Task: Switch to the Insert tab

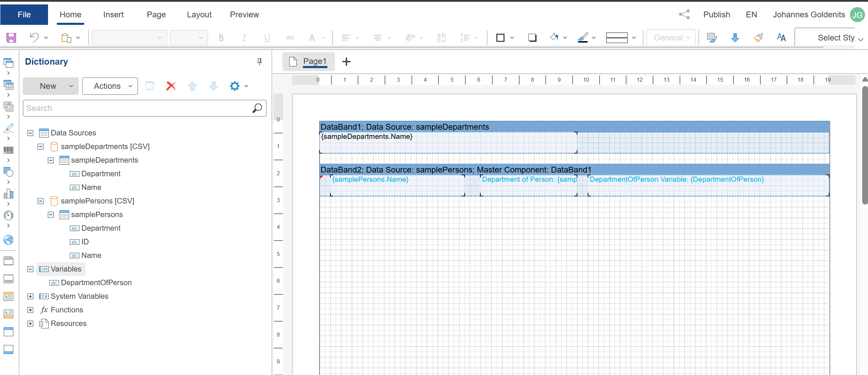Action: pos(113,15)
